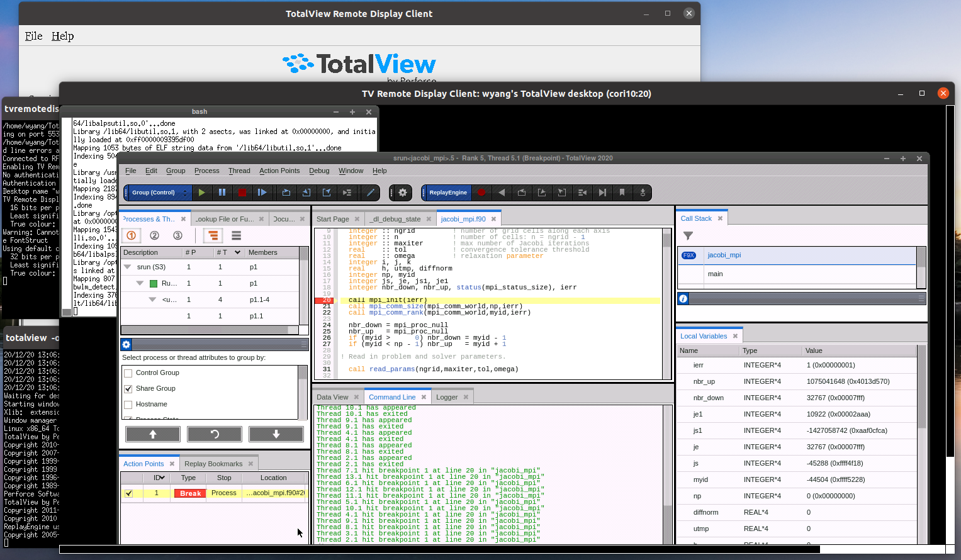Select the Halt (pause) icon in the toolbar
The image size is (961, 560).
pos(222,193)
